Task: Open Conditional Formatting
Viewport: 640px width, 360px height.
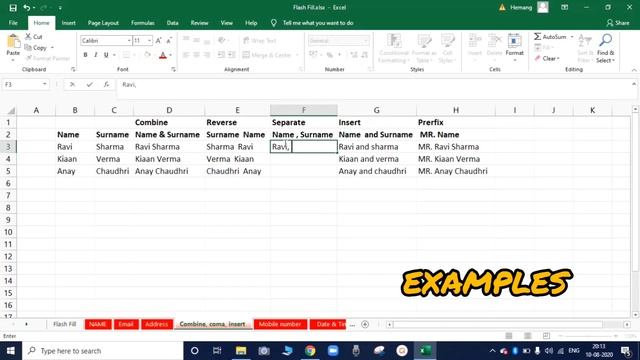Action: click(394, 48)
